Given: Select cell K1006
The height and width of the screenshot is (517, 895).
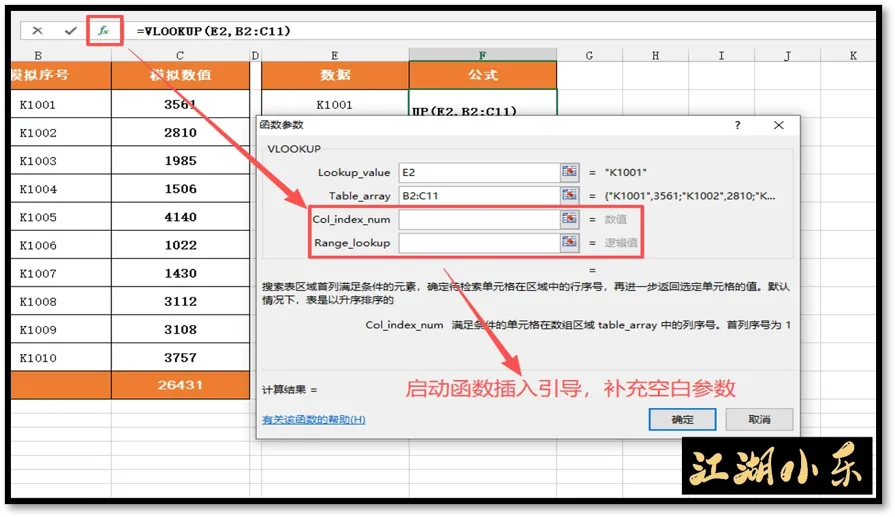Looking at the screenshot, I should tap(61, 245).
